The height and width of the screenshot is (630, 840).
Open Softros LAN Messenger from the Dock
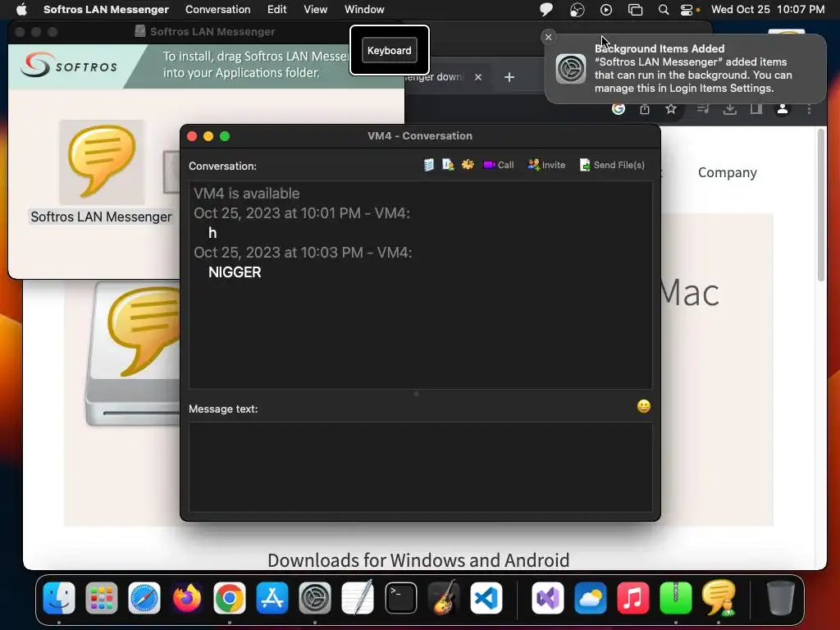point(719,597)
